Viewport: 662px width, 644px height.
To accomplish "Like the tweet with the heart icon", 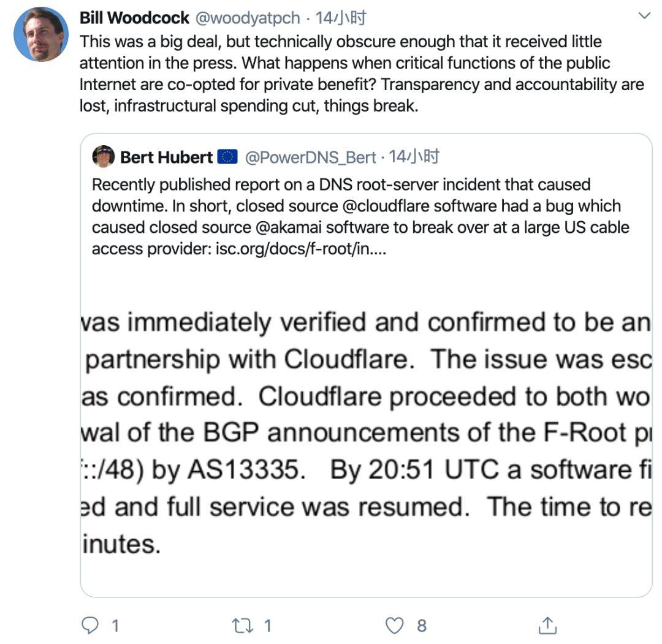I will click(x=394, y=625).
